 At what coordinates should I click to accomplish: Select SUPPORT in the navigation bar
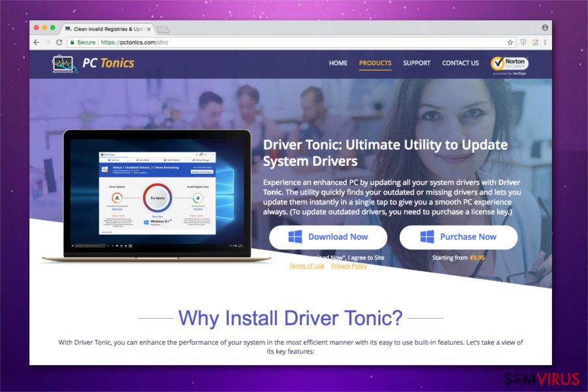tap(416, 63)
